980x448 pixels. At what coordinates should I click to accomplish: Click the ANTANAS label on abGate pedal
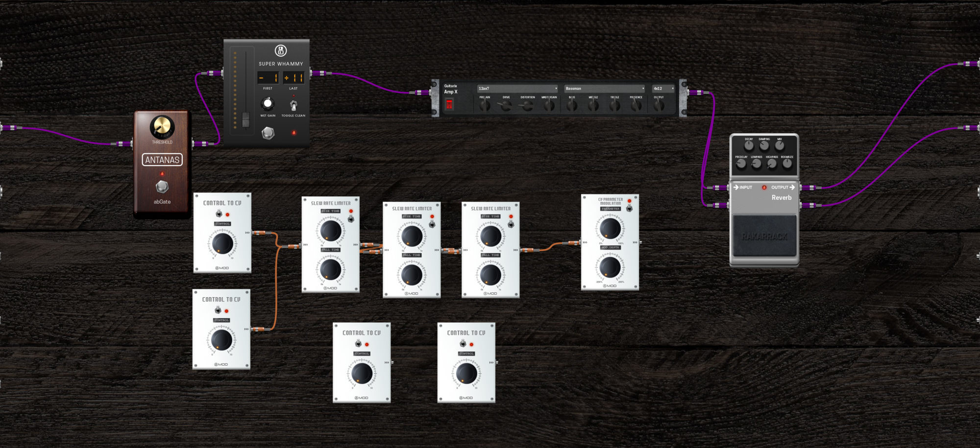[162, 160]
